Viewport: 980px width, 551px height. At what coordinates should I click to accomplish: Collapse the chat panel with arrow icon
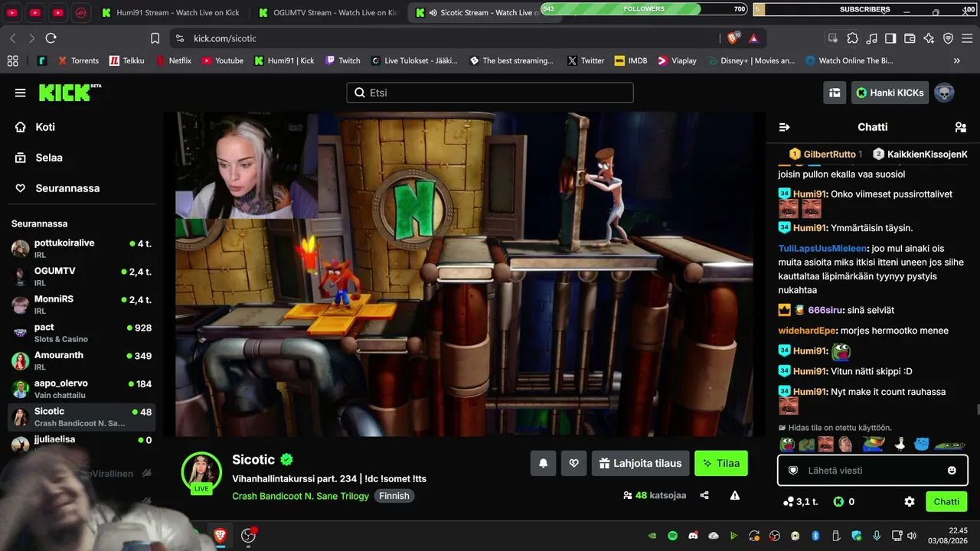tap(784, 127)
